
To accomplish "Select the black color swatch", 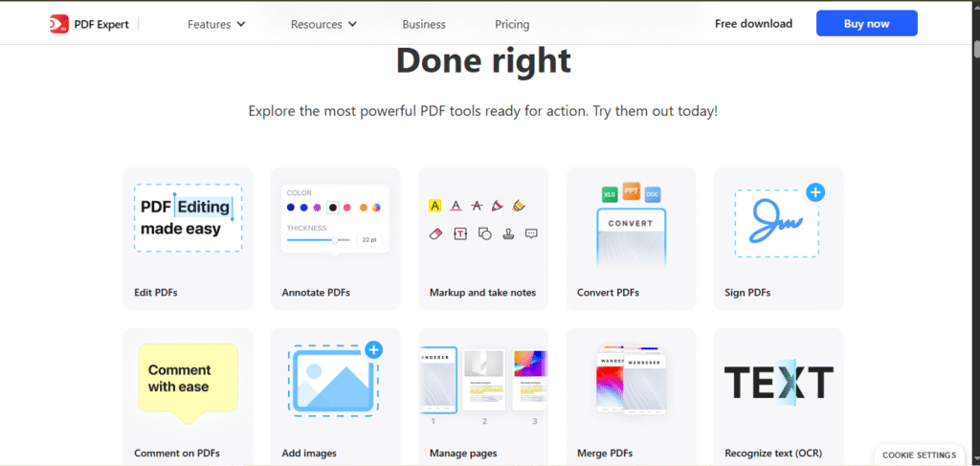I will pyautogui.click(x=333, y=207).
